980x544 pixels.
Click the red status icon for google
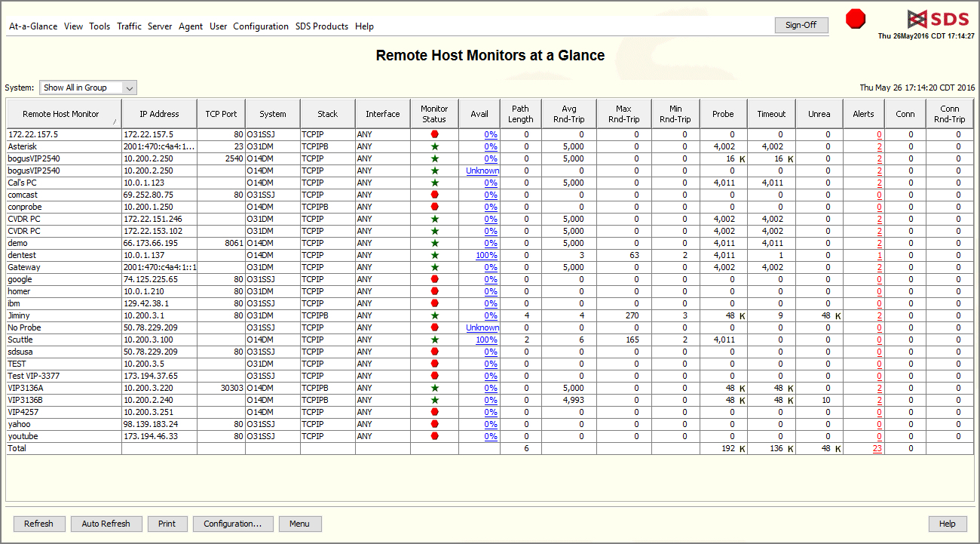coord(434,279)
